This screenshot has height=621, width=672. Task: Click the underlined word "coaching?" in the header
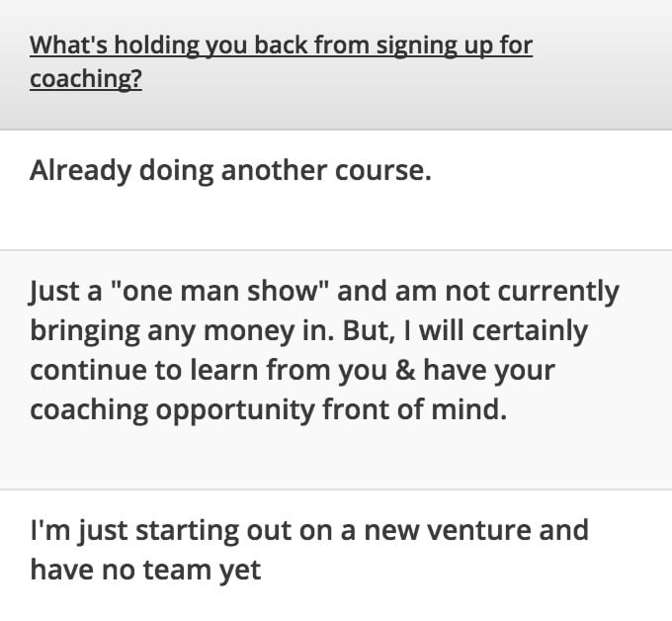86,79
